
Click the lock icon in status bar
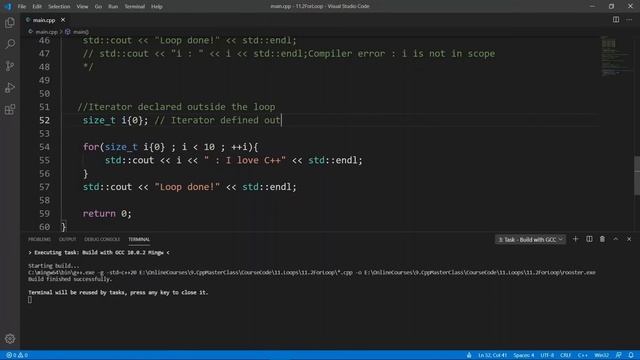pyautogui.click(x=469, y=355)
